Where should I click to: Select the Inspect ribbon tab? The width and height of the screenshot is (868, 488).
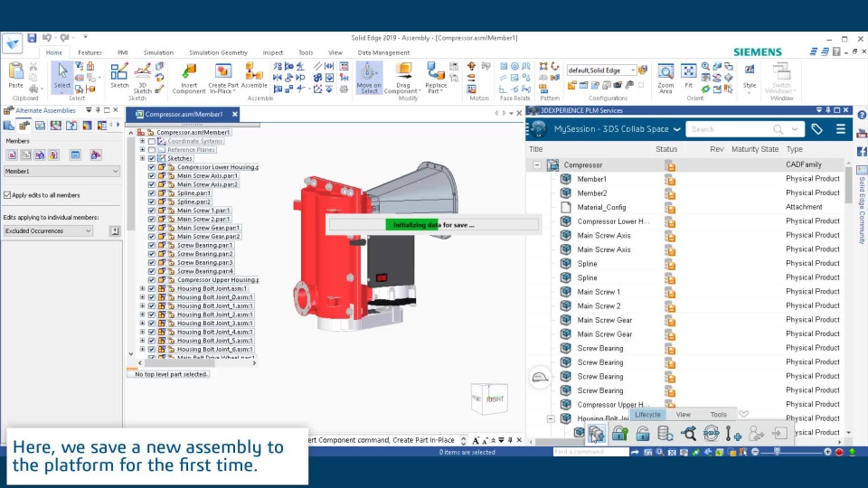tap(273, 52)
